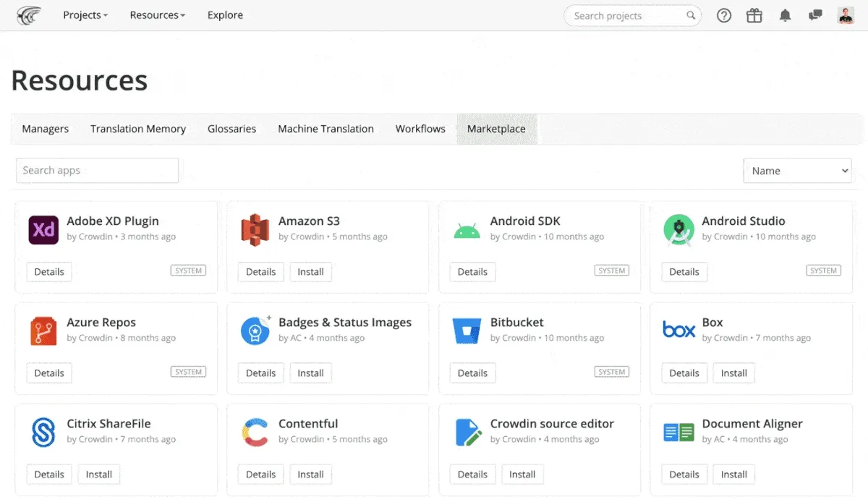Open the gift box icon
Viewport: 868px width, 502px height.
pos(754,15)
